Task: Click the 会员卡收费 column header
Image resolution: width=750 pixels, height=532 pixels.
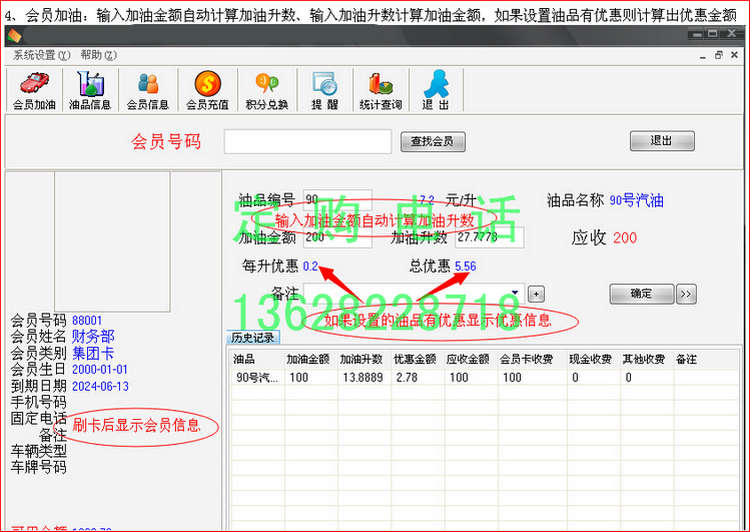Action: coord(532,359)
